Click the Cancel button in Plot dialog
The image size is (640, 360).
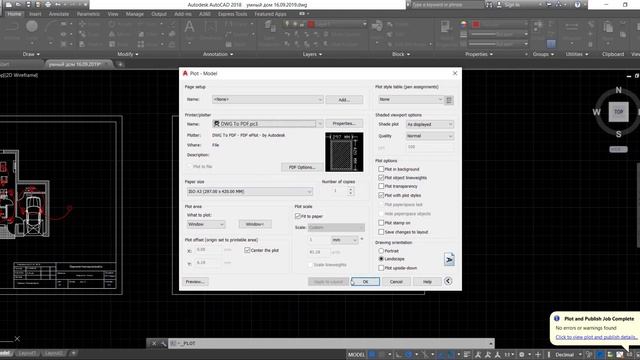click(396, 282)
